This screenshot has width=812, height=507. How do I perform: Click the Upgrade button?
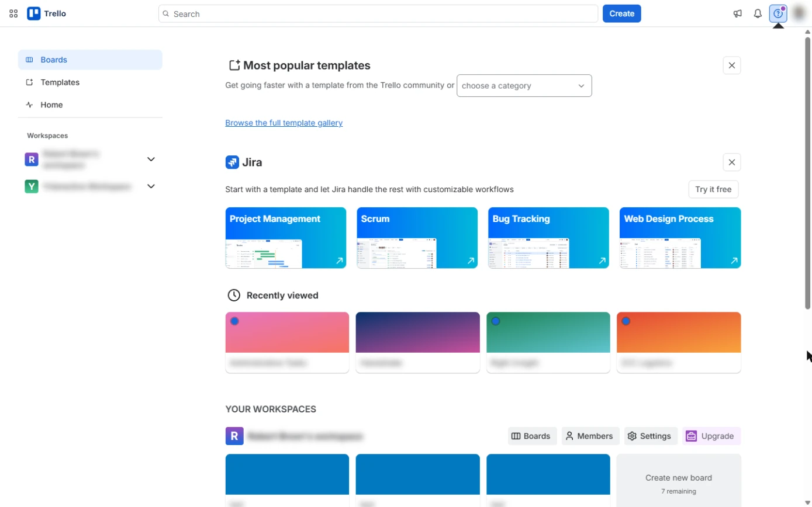[711, 436]
